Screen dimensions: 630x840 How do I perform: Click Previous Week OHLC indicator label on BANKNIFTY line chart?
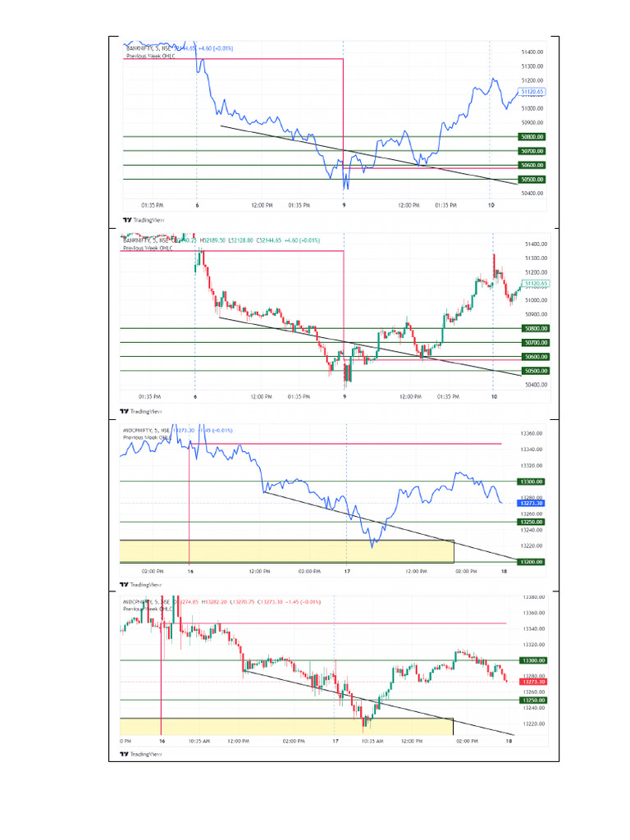(x=151, y=56)
